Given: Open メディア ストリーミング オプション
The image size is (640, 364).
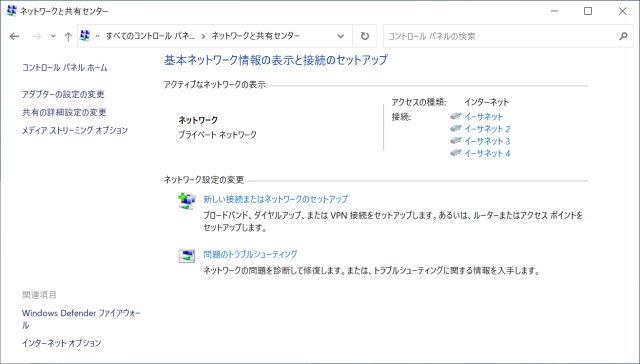Looking at the screenshot, I should click(75, 130).
